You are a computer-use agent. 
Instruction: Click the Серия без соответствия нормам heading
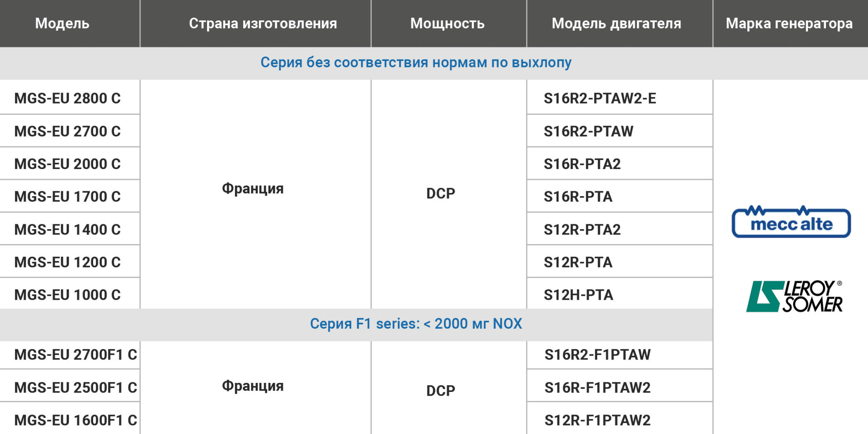point(416,62)
